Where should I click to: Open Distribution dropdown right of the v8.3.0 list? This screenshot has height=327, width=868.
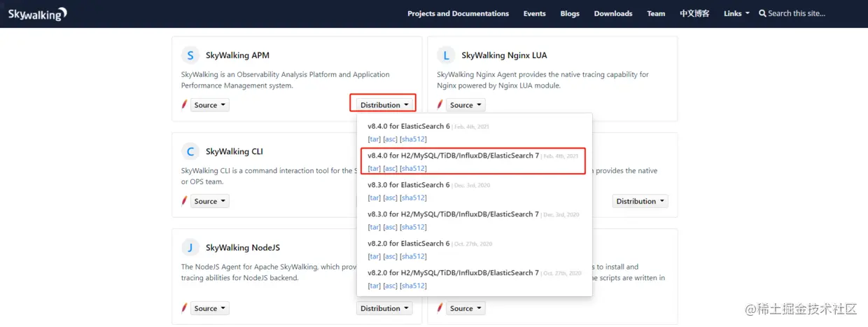coord(640,201)
